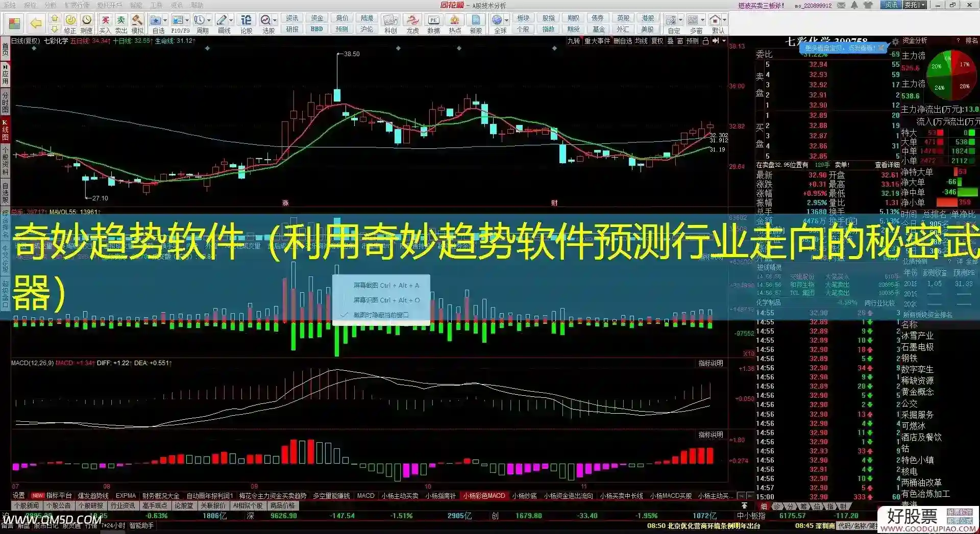Open the gear settings beside 资金分析
Screen dimensions: 980x534
895,41
